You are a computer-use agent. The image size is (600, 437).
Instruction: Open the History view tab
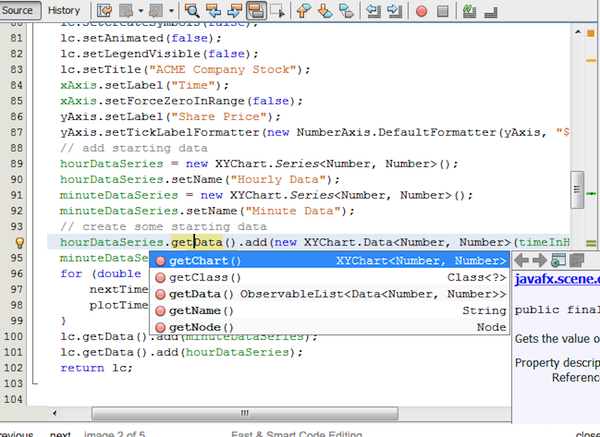point(64,10)
